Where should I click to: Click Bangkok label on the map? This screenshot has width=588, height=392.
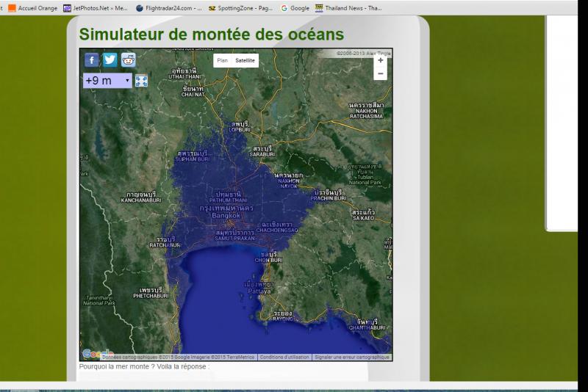click(x=226, y=216)
